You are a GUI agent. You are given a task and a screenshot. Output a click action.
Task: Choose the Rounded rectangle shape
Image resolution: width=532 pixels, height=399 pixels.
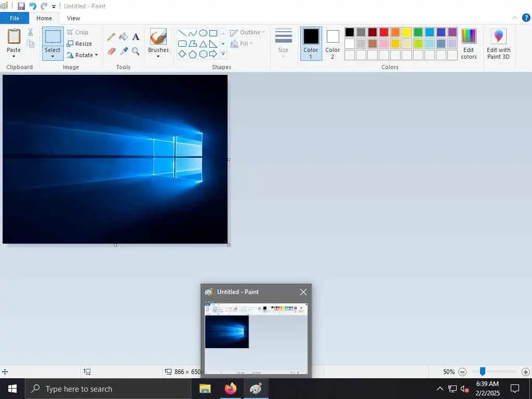[182, 44]
